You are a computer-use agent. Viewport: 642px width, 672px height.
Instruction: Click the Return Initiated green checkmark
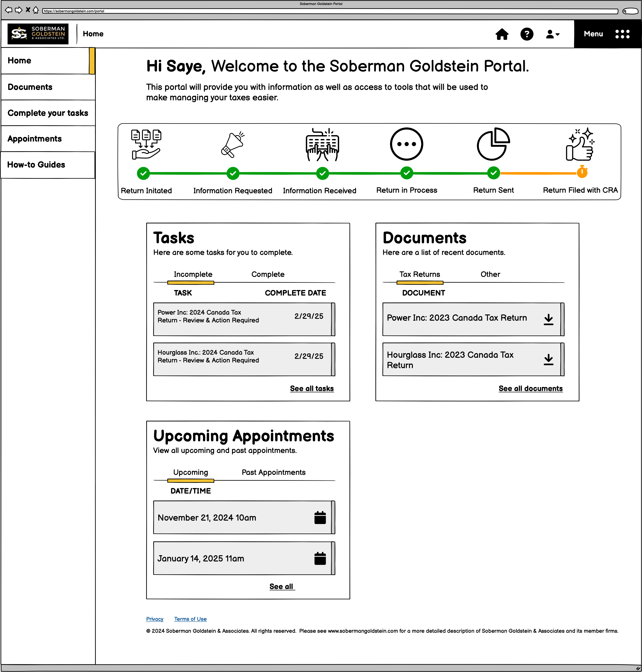[x=143, y=173]
